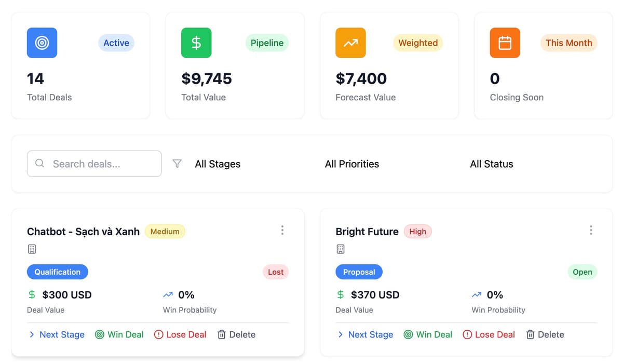Image resolution: width=623 pixels, height=364 pixels.
Task: Click the Qualification stage badge
Action: 58,272
